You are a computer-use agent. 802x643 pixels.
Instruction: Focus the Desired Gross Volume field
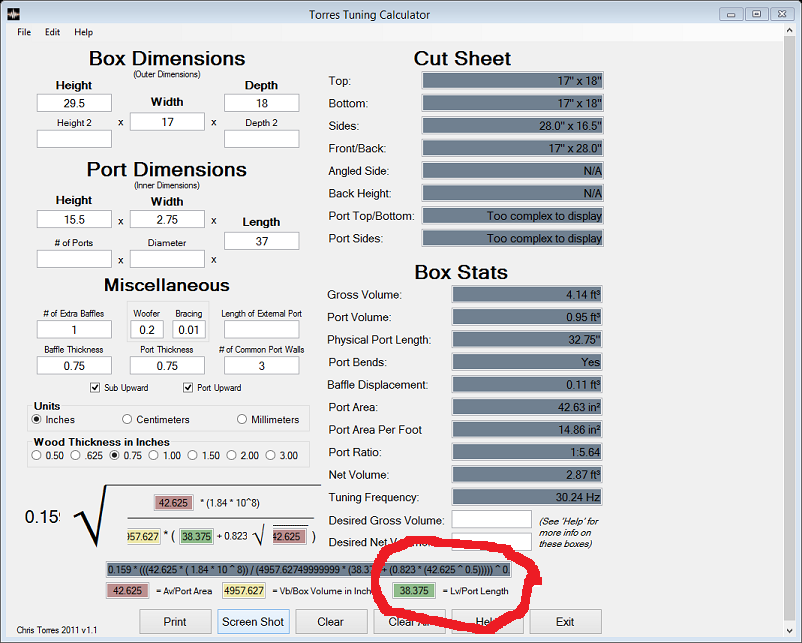point(491,519)
